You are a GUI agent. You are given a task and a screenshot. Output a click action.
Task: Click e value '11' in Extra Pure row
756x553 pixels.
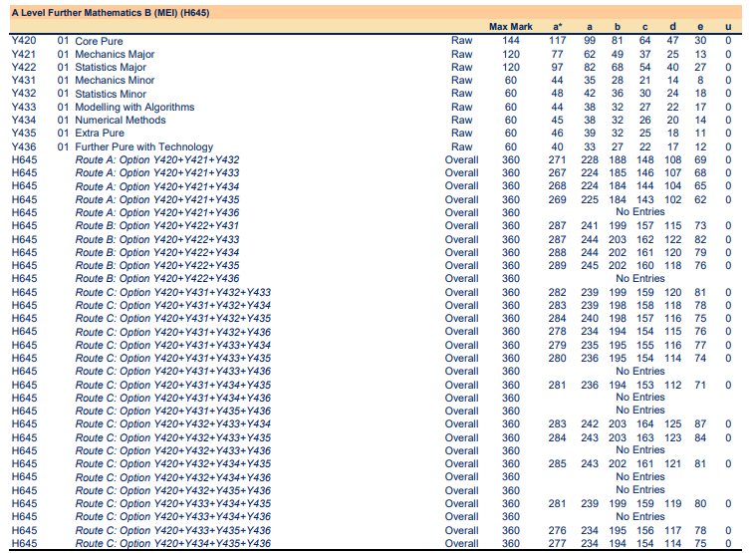700,134
